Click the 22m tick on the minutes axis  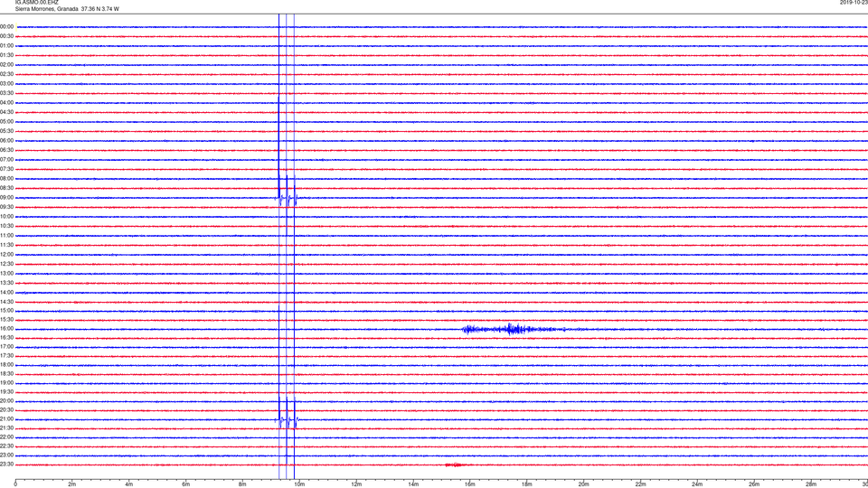(x=640, y=484)
